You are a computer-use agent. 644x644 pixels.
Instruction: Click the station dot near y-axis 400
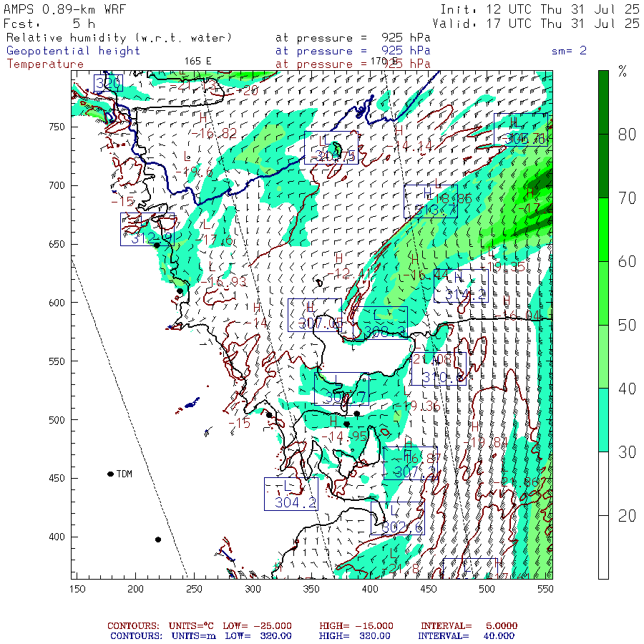tap(158, 540)
